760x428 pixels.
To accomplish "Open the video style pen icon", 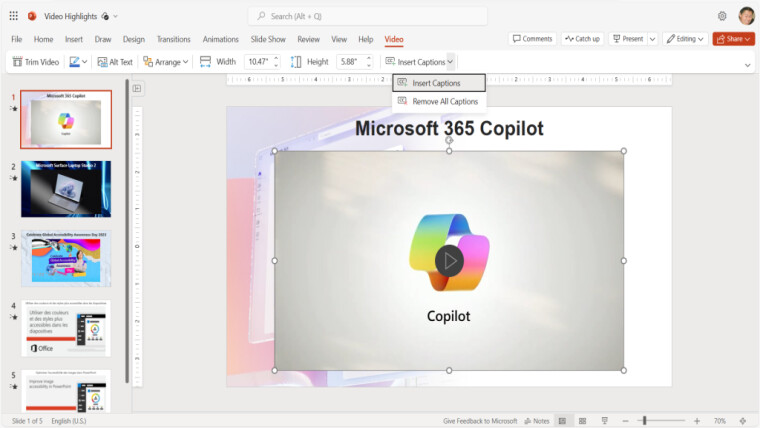I will pos(74,62).
